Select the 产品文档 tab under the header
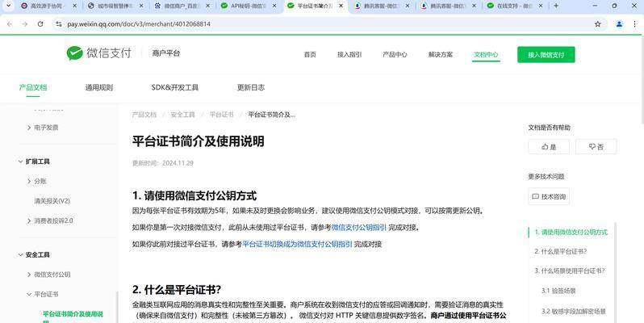 (33, 87)
